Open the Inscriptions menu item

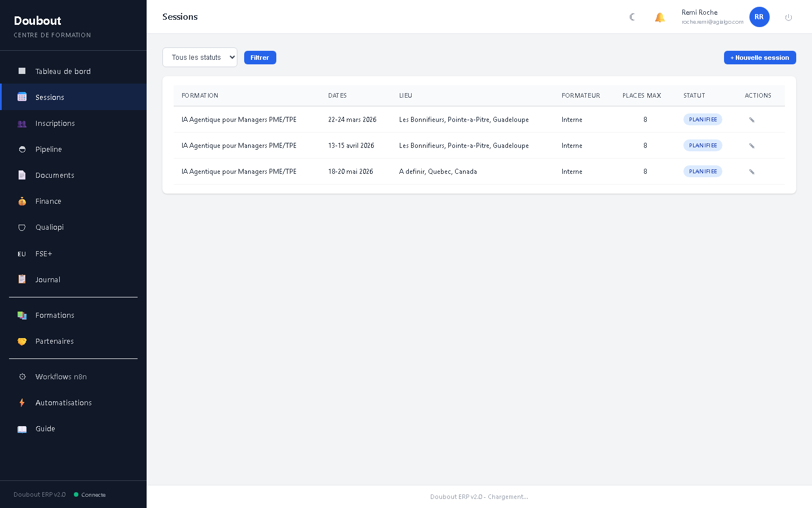point(55,124)
